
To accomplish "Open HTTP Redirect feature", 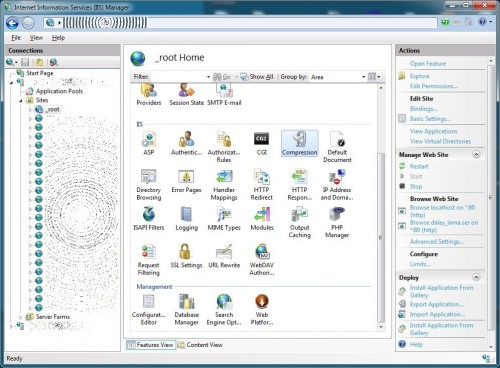I will click(x=262, y=185).
